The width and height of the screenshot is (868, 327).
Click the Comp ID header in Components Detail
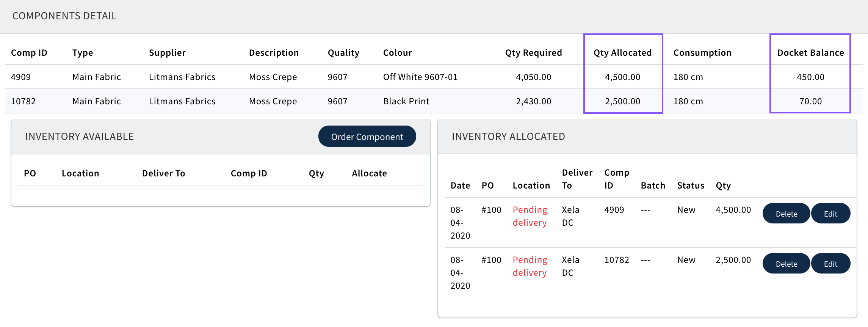pyautogui.click(x=29, y=53)
